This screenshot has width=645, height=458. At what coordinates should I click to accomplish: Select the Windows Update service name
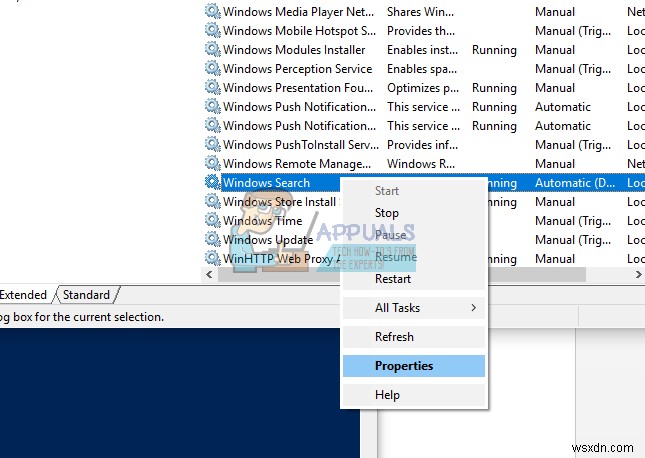pyautogui.click(x=268, y=239)
